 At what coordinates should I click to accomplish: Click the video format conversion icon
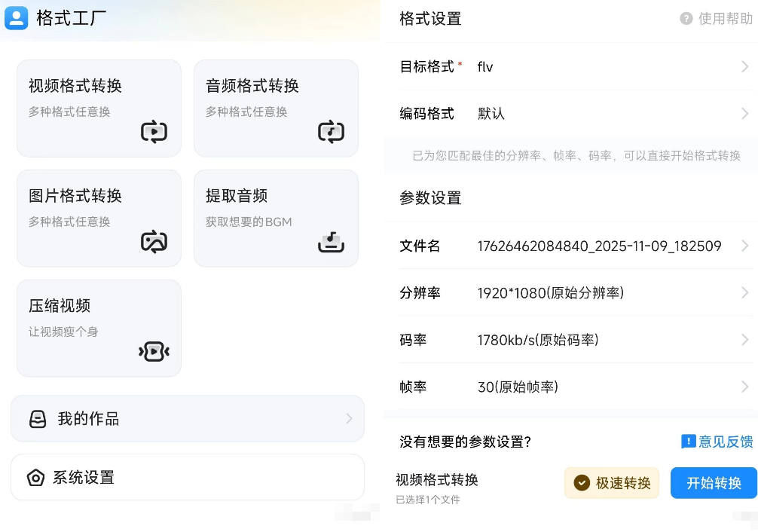click(154, 133)
